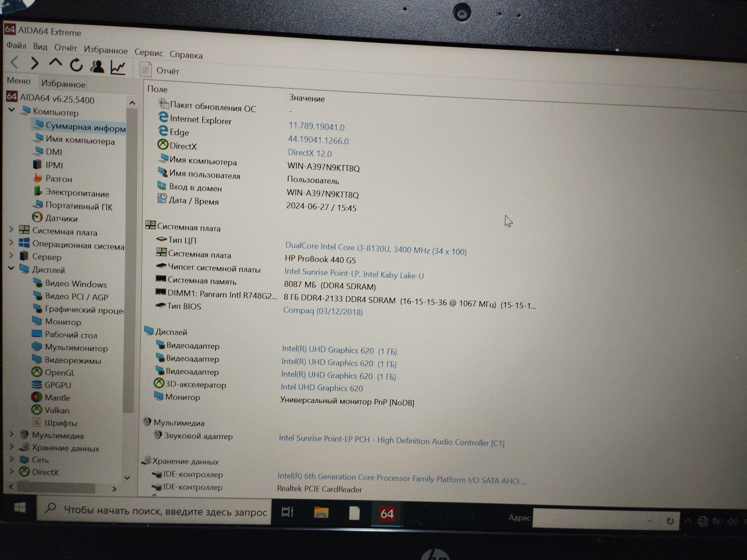The height and width of the screenshot is (560, 747).
Task: Expand the Хранение данных tree node
Action: [x=11, y=446]
